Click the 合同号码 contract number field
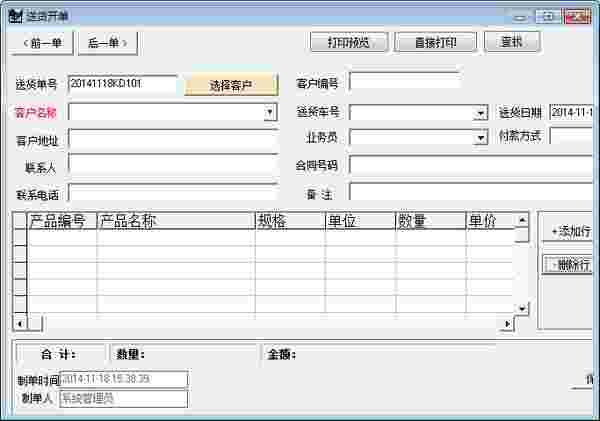 472,166
